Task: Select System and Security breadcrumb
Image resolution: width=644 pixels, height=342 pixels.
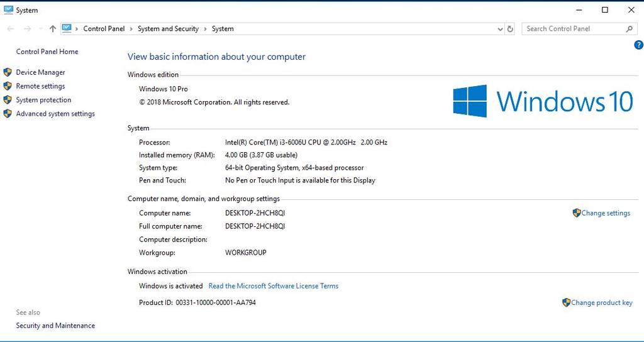Action: (168, 29)
